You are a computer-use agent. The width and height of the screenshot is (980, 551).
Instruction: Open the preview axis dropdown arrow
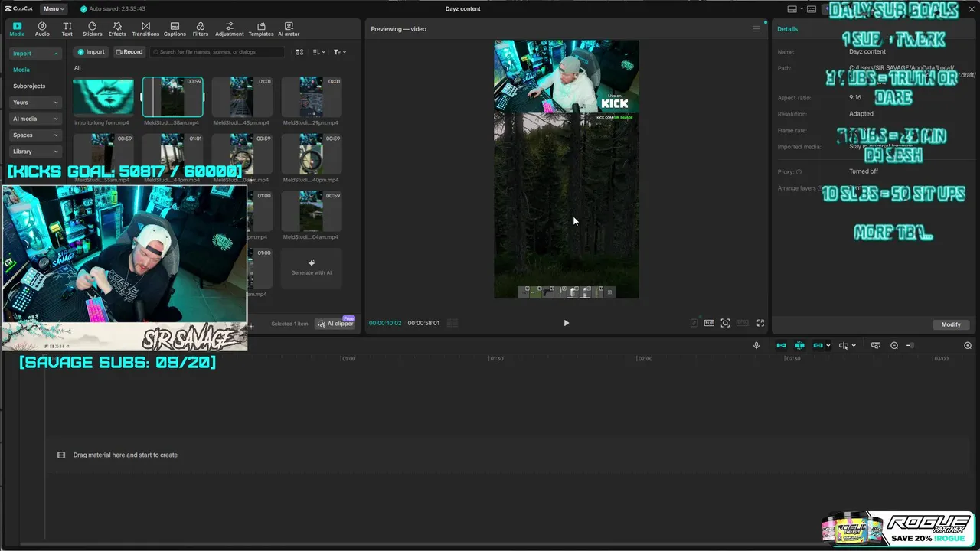coord(854,346)
